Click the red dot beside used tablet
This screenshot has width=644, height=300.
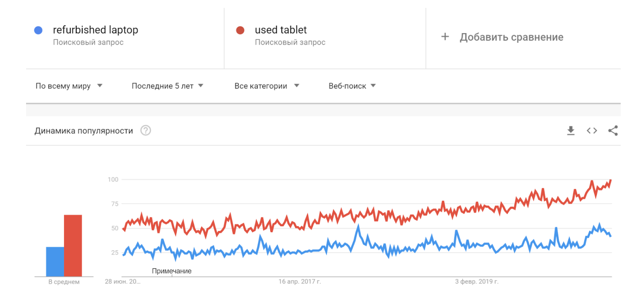click(240, 30)
